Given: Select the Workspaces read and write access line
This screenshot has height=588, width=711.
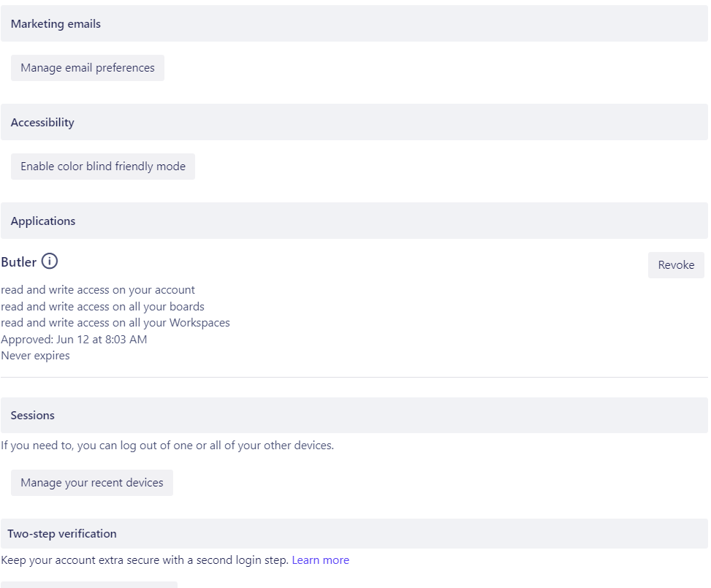Looking at the screenshot, I should pos(115,322).
